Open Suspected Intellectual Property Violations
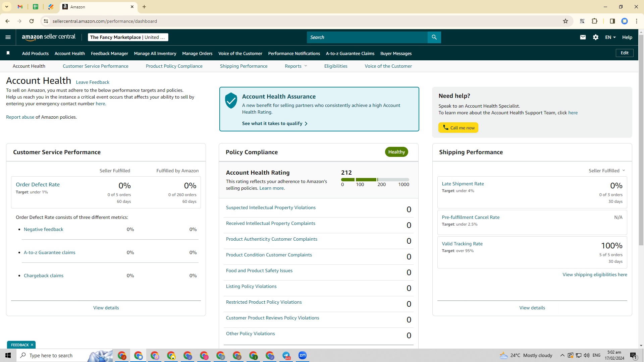 [x=271, y=207]
